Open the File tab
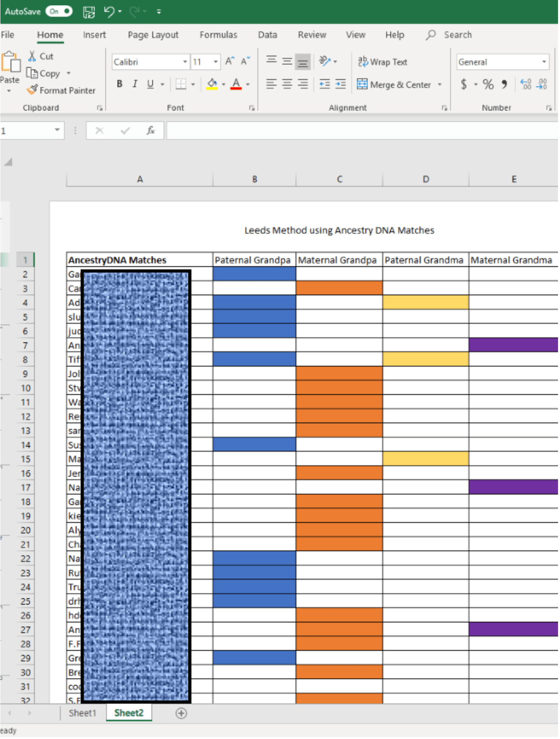560x739 pixels. (8, 35)
